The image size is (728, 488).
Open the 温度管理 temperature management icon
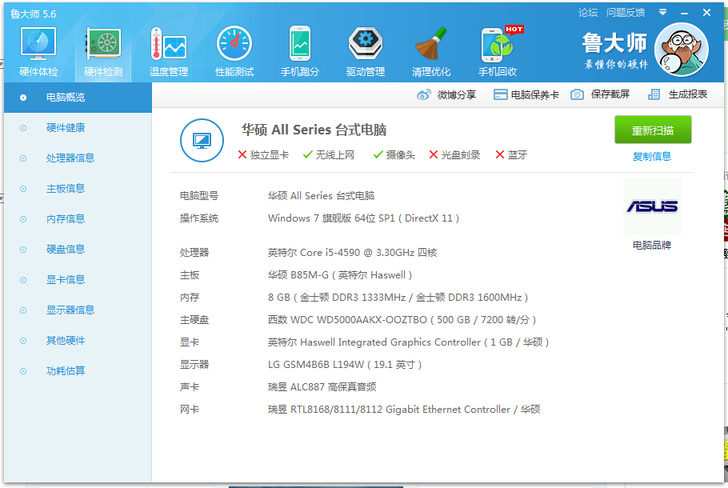(169, 45)
